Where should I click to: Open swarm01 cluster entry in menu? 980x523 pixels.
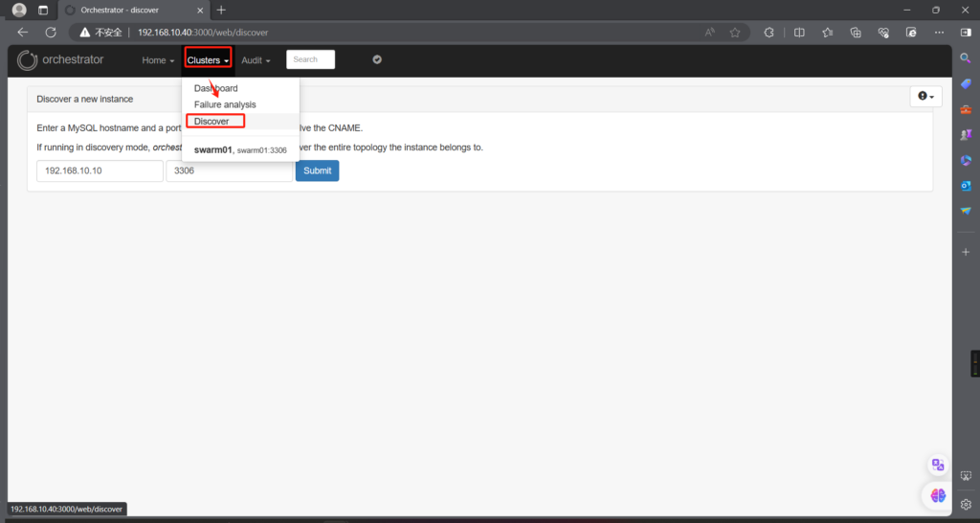[240, 150]
